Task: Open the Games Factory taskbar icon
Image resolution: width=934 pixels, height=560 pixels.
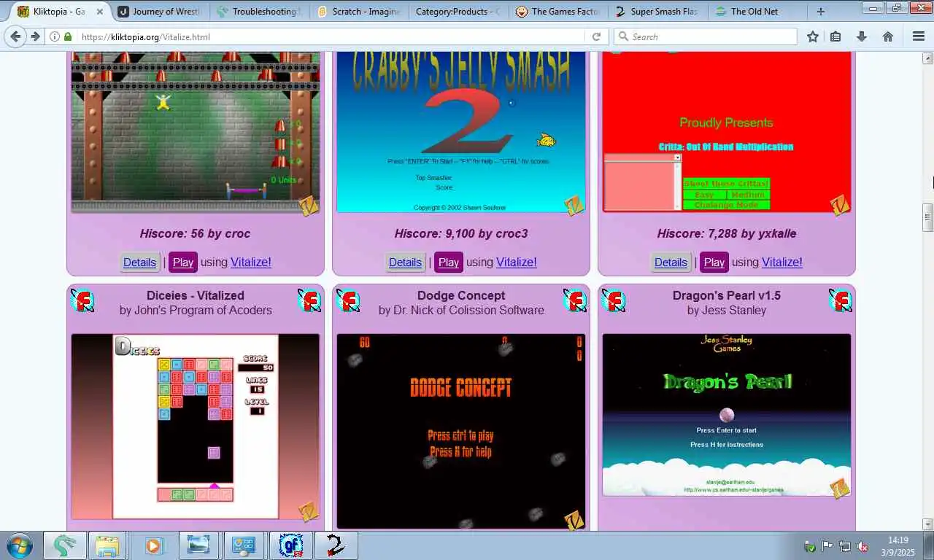Action: coord(292,545)
